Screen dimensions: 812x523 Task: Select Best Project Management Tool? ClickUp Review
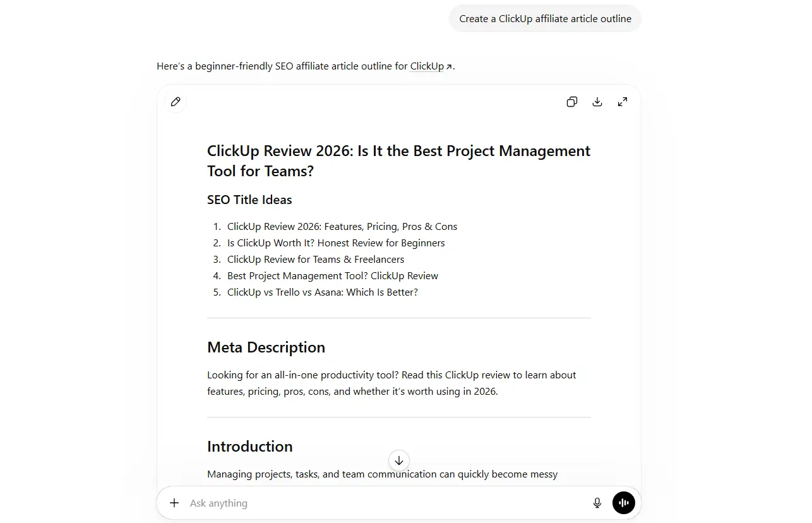click(333, 275)
